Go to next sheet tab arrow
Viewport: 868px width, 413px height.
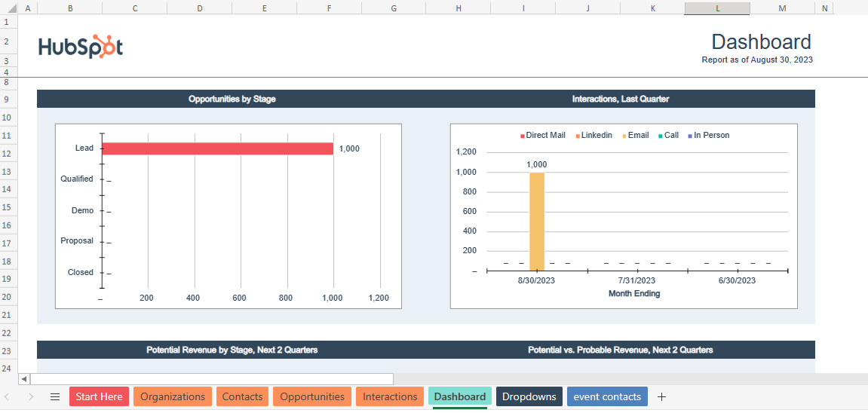31,397
